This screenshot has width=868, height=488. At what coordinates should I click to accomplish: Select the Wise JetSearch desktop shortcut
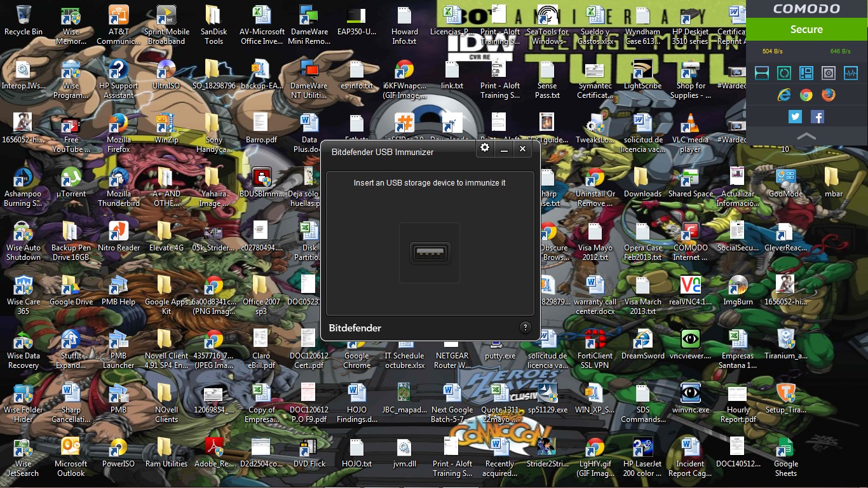click(24, 457)
